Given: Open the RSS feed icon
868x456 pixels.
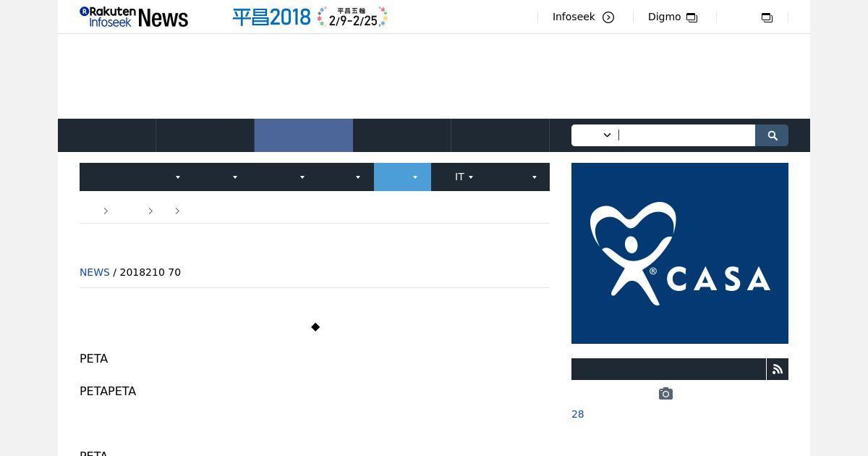Looking at the screenshot, I should pyautogui.click(x=778, y=369).
